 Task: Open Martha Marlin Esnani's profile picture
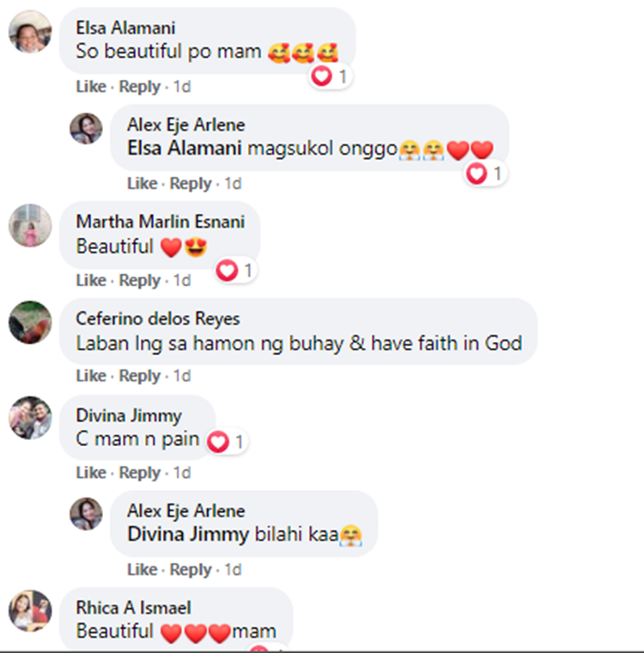coord(30,226)
